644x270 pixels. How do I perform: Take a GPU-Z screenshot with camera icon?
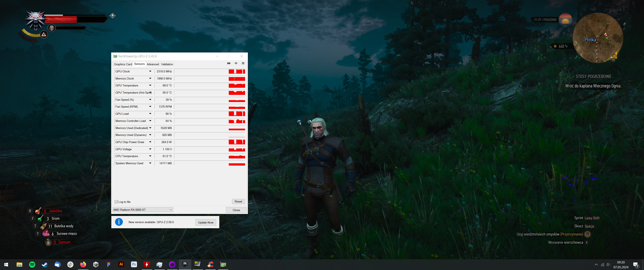229,63
